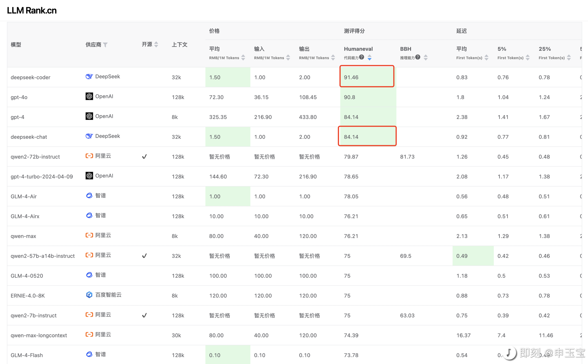
Task: Click the open-source checkmark for qwen2-57b-a14b-instruct
Action: [144, 256]
